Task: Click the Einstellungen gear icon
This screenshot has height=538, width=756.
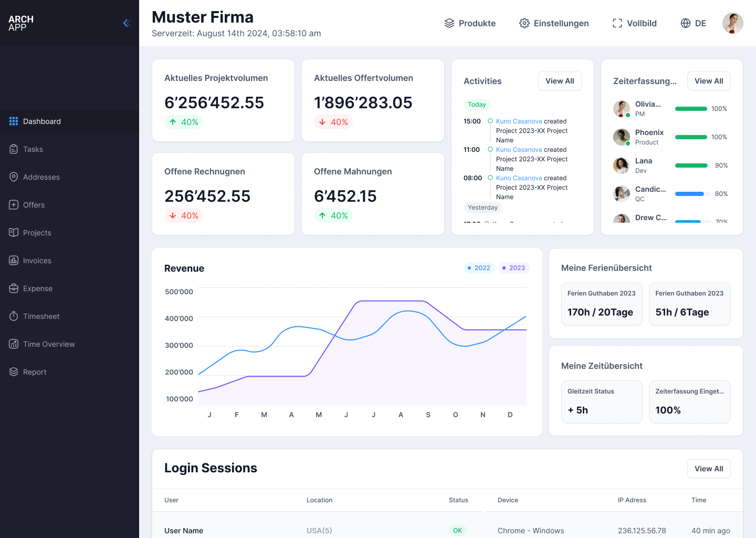Action: point(524,23)
